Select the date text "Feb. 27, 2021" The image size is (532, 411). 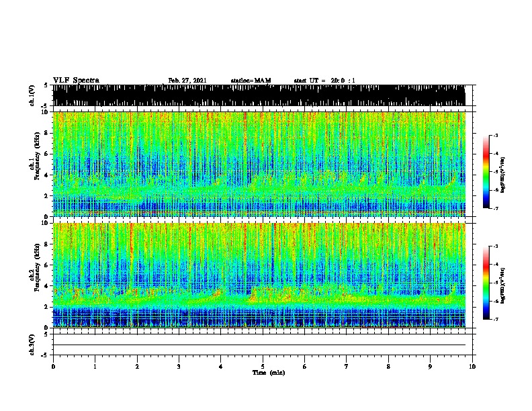coord(187,81)
